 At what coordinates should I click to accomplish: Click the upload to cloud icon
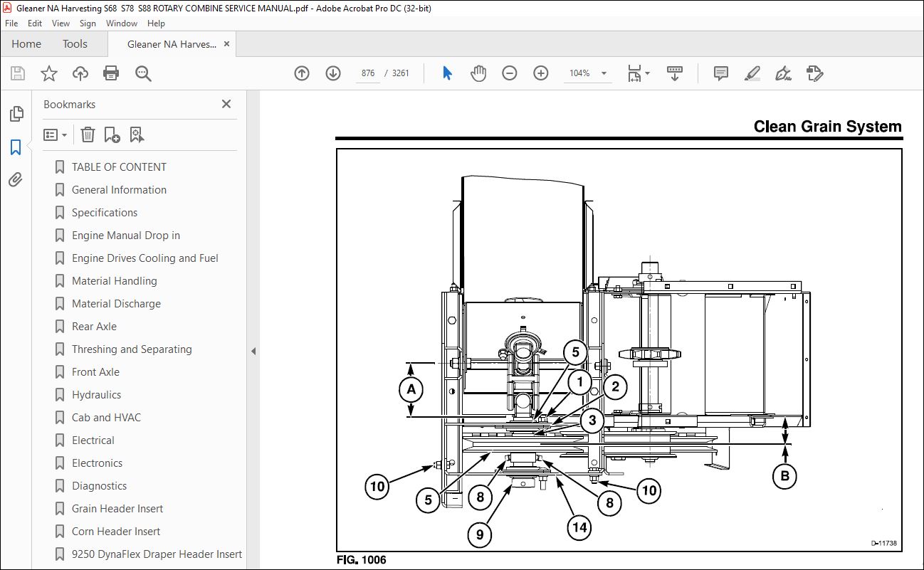(x=80, y=73)
